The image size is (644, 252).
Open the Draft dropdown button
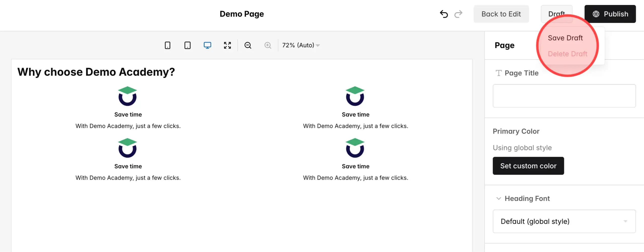tap(556, 14)
